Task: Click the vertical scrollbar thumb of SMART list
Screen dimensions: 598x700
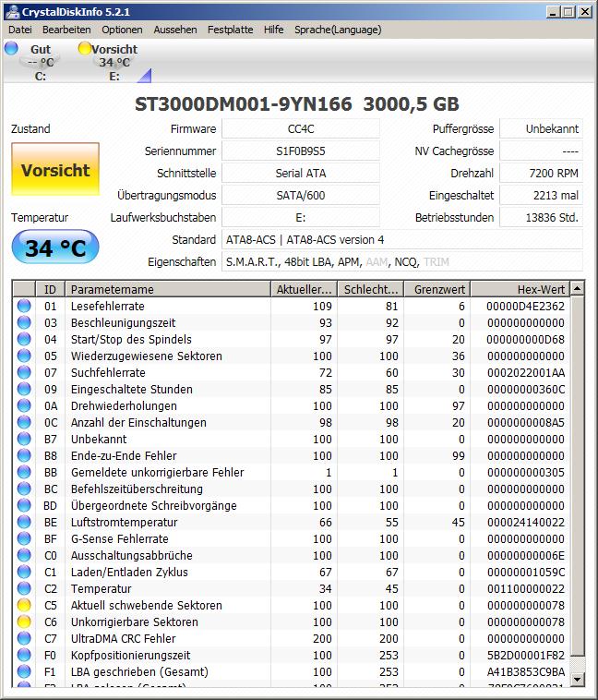Action: click(578, 476)
